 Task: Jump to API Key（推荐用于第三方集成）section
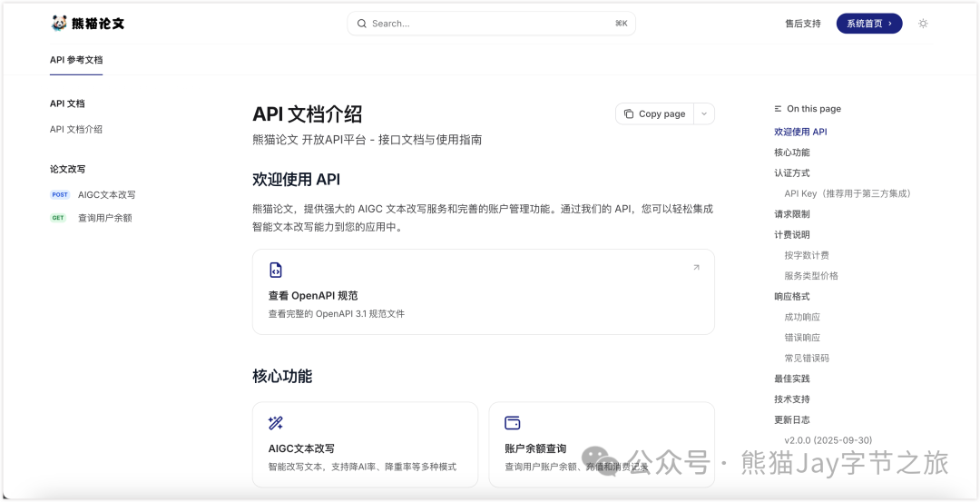click(x=850, y=193)
